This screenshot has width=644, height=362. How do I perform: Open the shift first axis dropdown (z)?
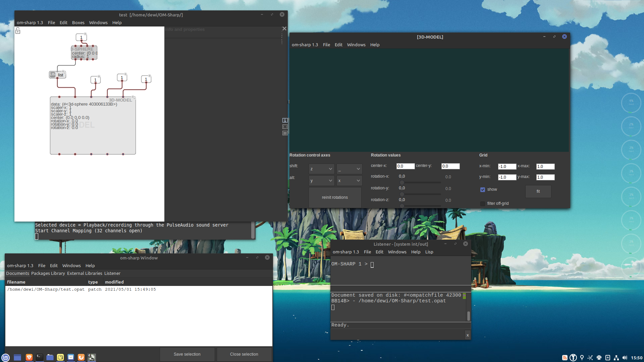[x=321, y=169]
